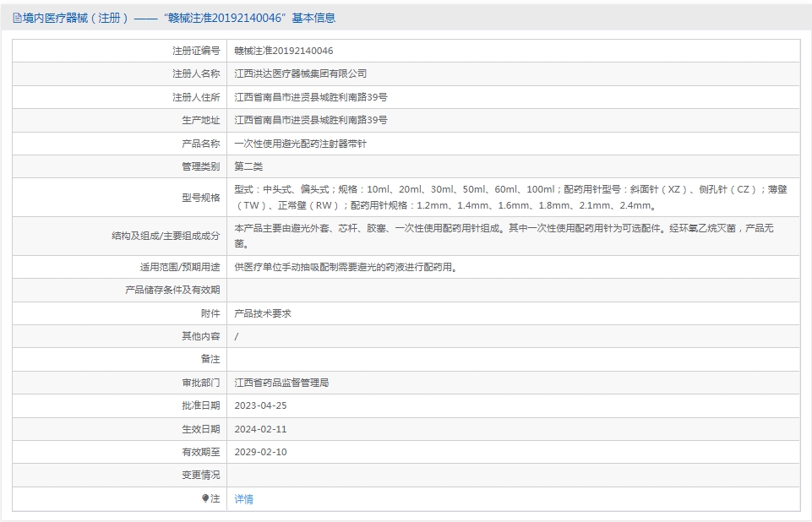
Task: Click effective date 2024-02-11
Action: [x=260, y=429]
